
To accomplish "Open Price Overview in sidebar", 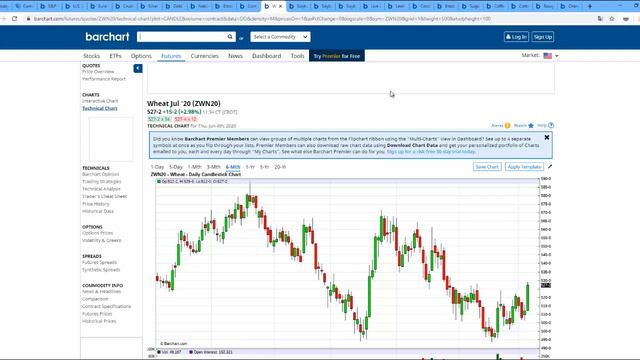I will (x=98, y=71).
